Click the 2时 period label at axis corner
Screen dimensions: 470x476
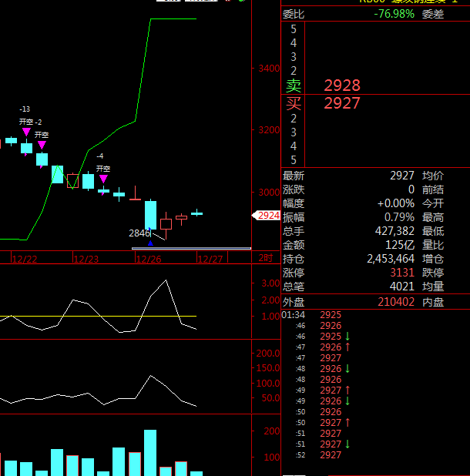click(x=265, y=258)
